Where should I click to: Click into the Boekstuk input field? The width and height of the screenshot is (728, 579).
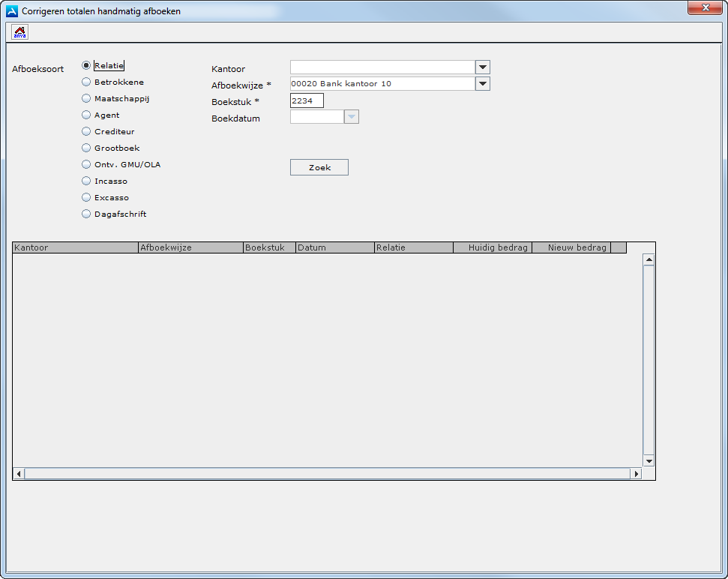pyautogui.click(x=307, y=100)
